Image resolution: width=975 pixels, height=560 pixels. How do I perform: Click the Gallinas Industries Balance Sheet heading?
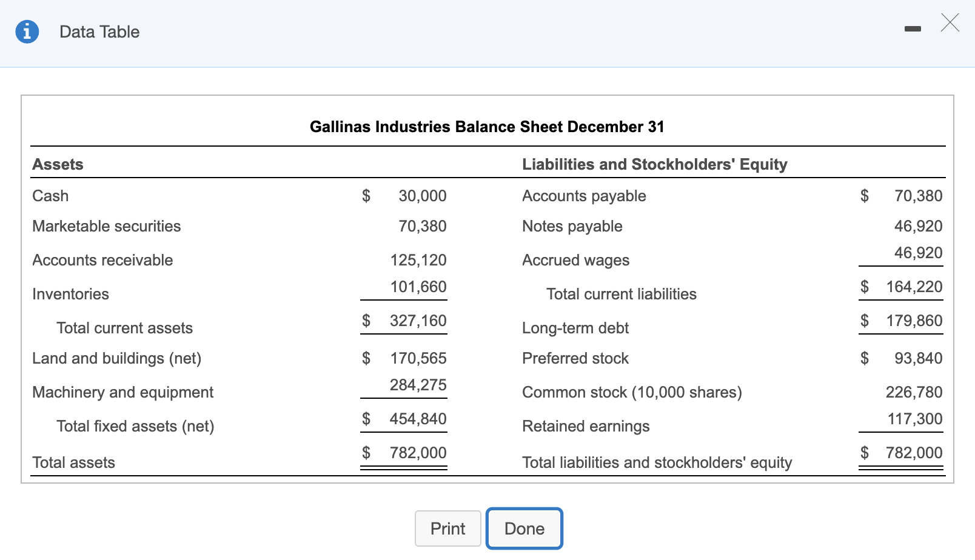[487, 127]
